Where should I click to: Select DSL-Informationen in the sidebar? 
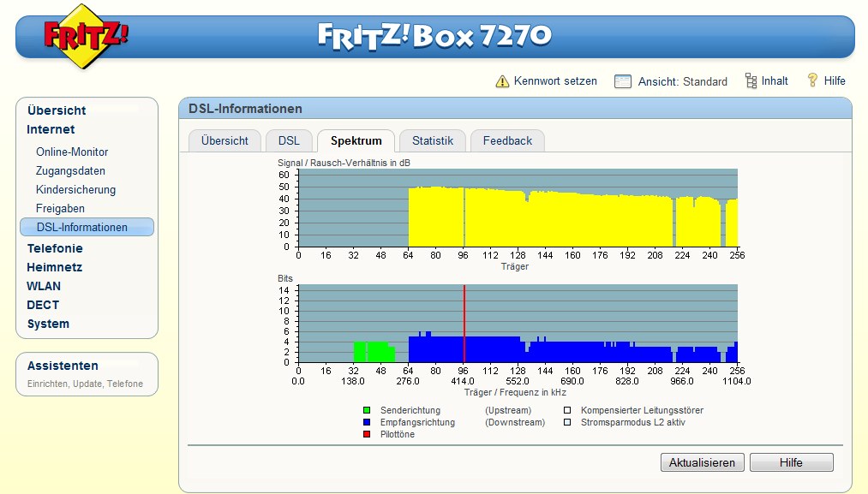(87, 227)
